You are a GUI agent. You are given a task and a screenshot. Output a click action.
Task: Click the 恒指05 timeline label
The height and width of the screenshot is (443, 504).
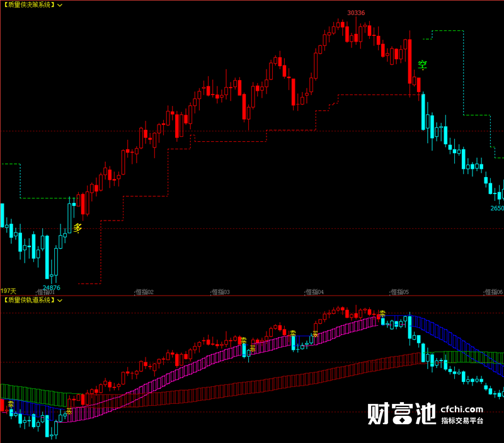coord(399,292)
